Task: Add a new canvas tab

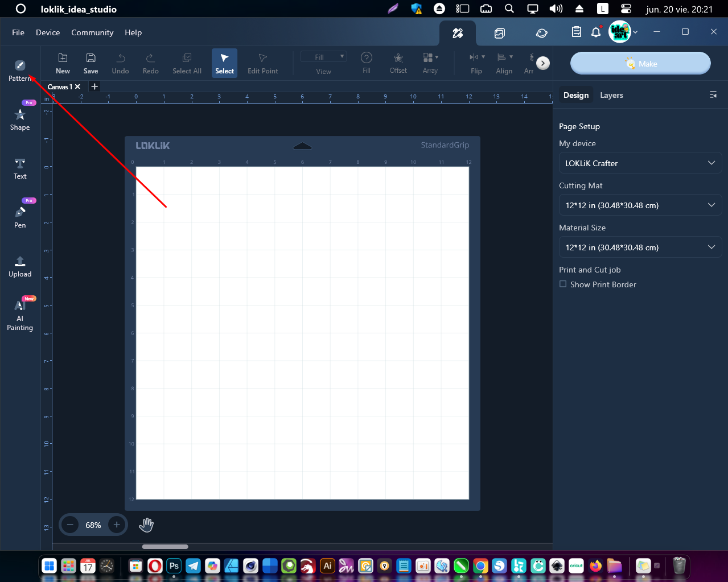Action: [x=95, y=86]
